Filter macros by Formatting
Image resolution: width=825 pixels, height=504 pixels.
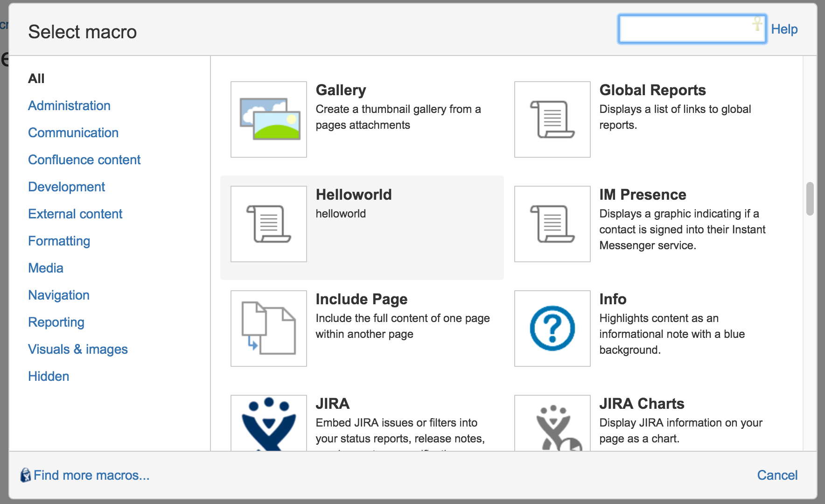click(x=59, y=241)
